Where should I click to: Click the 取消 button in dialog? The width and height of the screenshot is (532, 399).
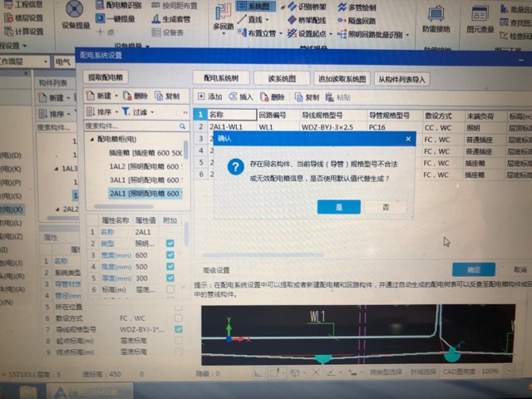520,269
